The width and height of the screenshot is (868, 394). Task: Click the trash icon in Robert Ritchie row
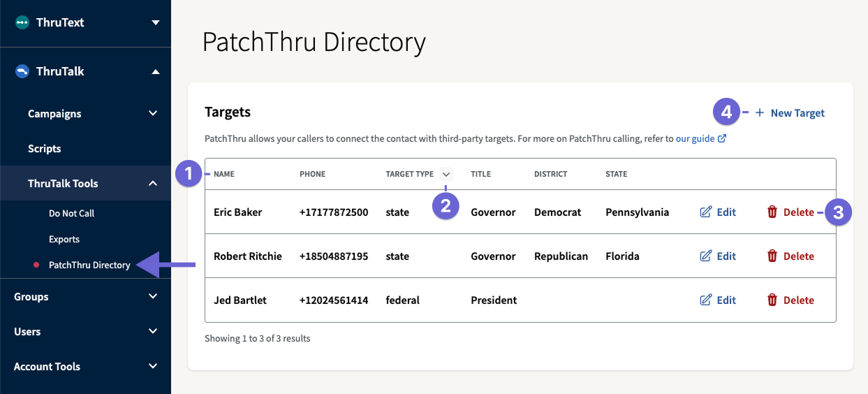tap(772, 256)
